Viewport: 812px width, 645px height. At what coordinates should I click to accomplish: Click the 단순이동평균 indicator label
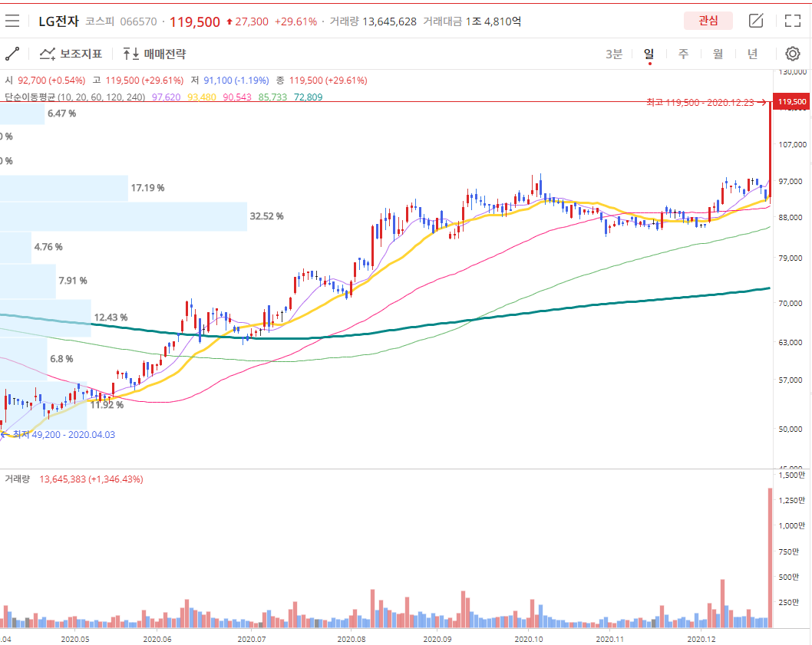[75, 97]
